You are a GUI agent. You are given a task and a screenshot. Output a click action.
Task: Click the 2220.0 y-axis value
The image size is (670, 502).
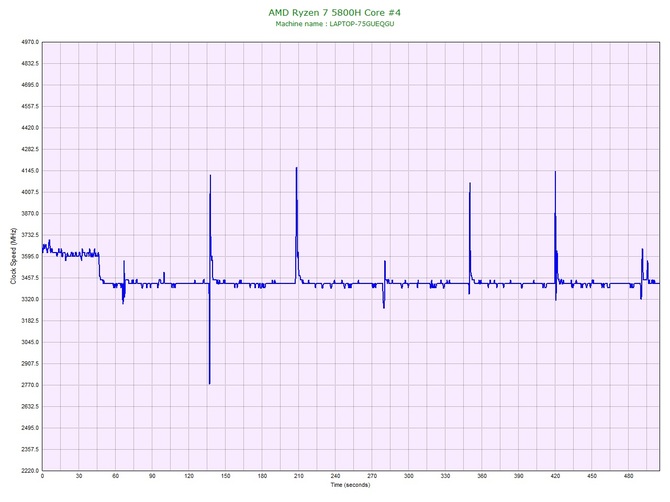tap(30, 471)
